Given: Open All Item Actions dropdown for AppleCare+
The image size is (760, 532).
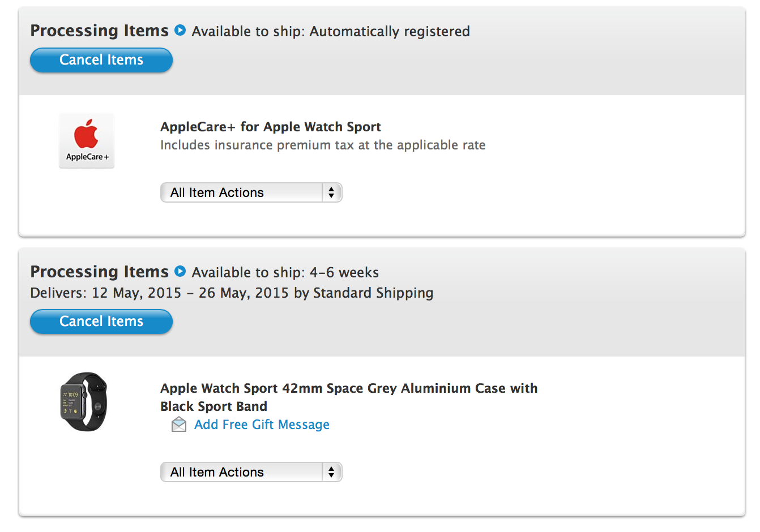Looking at the screenshot, I should 251,192.
